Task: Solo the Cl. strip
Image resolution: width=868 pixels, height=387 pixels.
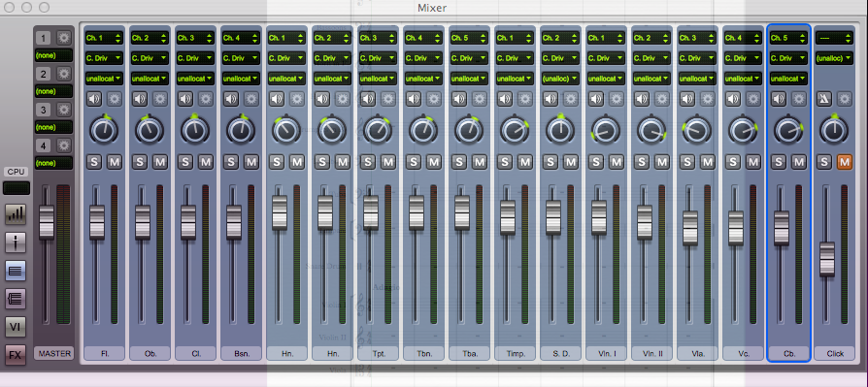Action: click(184, 162)
